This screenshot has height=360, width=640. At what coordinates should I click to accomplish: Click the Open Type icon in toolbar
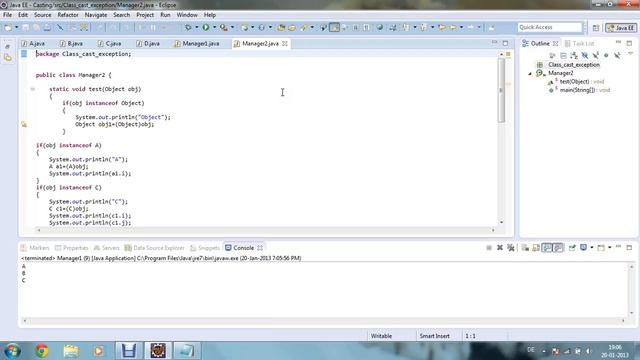click(x=281, y=27)
